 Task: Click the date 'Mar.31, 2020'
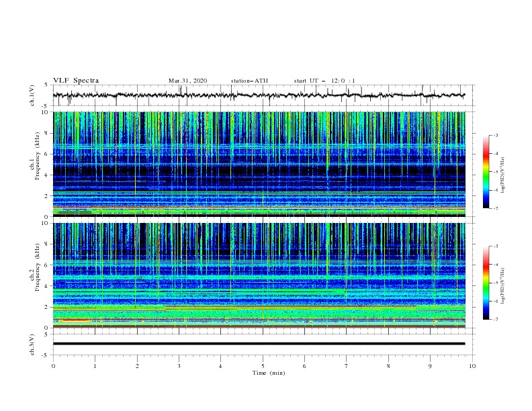tap(187, 81)
